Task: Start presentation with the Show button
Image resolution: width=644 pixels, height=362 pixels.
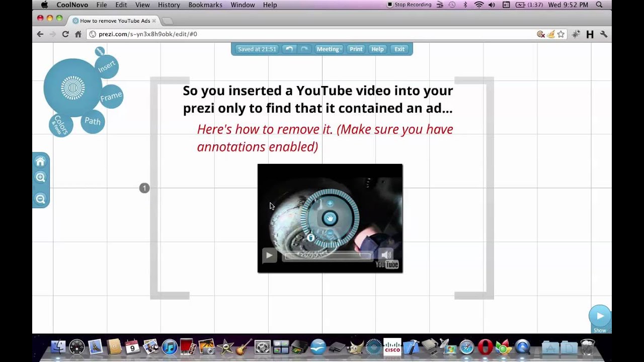Action: (600, 319)
